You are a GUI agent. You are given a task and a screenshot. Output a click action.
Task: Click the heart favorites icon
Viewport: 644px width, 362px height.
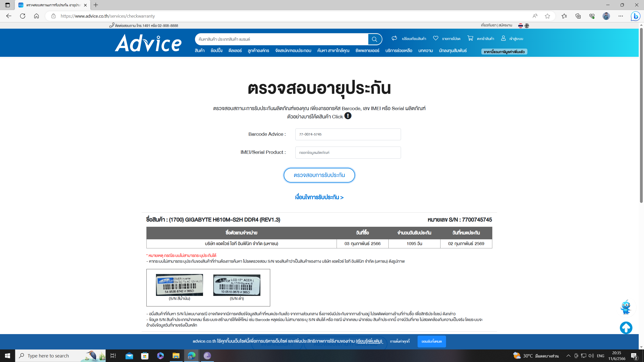(436, 38)
